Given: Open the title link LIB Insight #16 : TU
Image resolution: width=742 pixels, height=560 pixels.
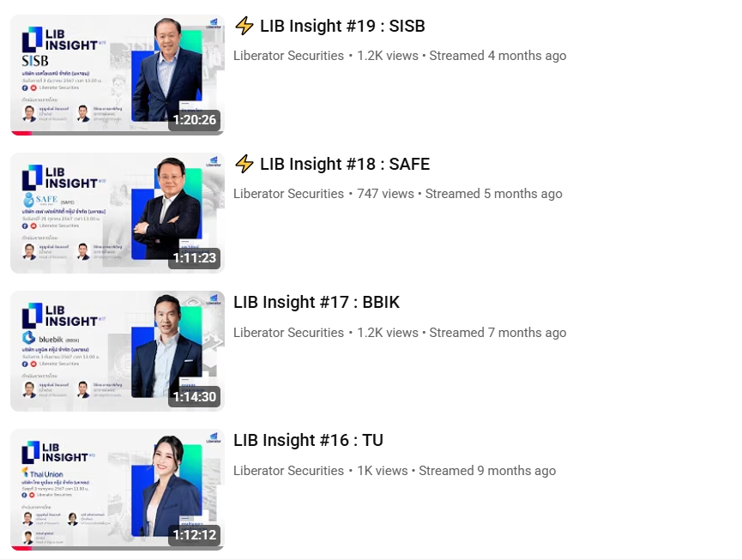Looking at the screenshot, I should [x=308, y=440].
